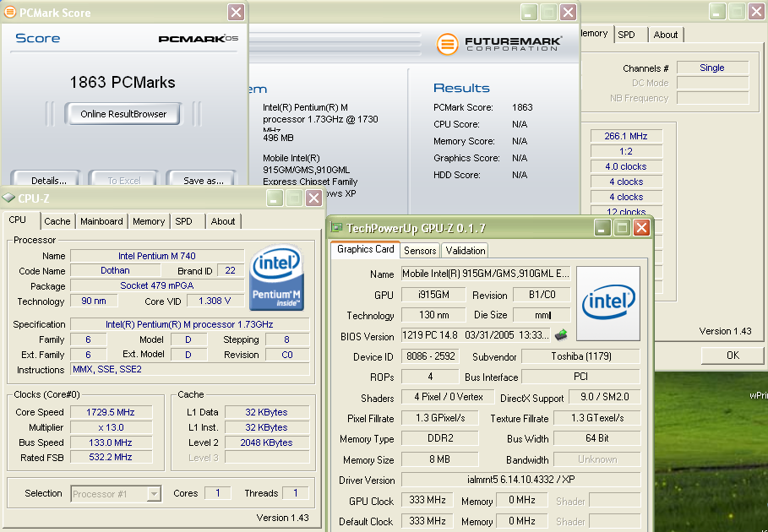
Task: Click the Bus Speed 133.0 MHz field
Action: click(x=111, y=442)
